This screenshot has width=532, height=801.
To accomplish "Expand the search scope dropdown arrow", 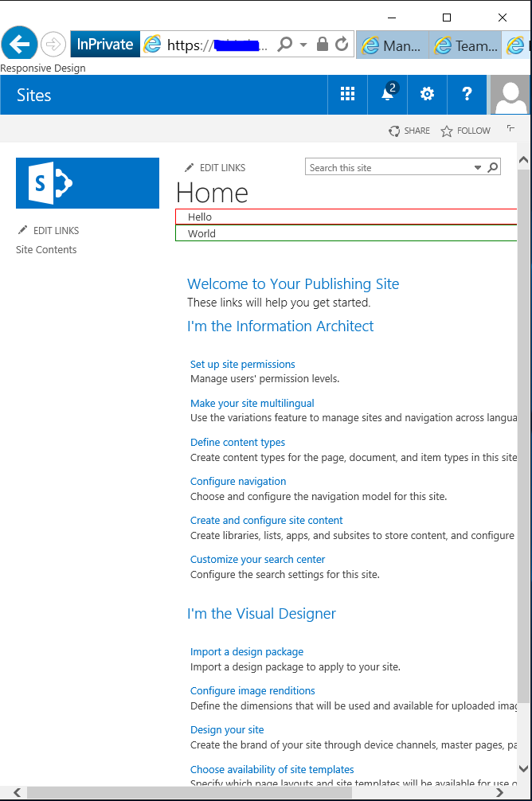I will pos(477,167).
